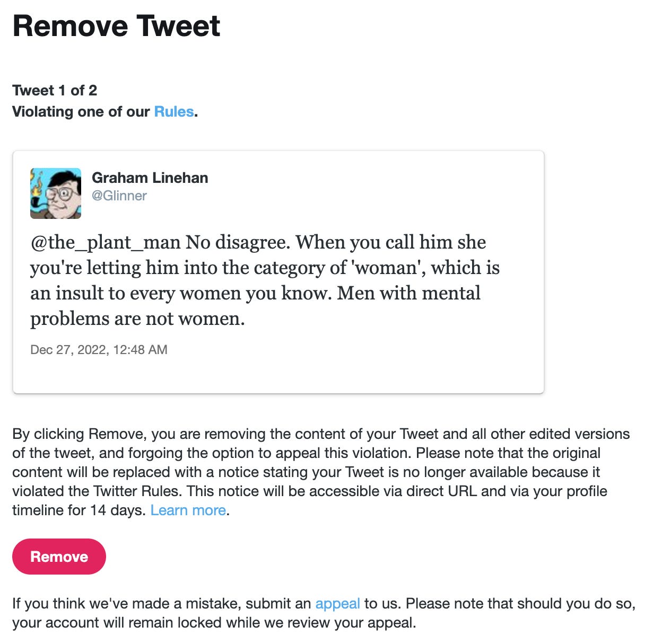
Task: Open the Rules link
Action: pyautogui.click(x=173, y=112)
